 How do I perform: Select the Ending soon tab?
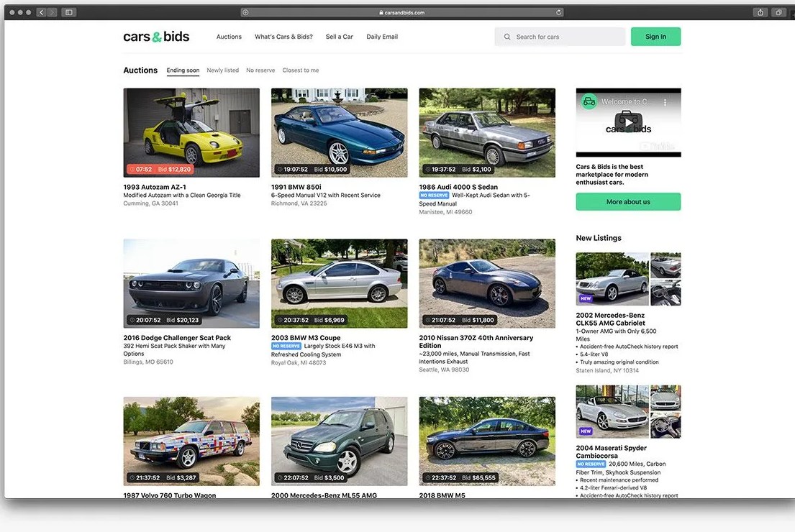[183, 70]
